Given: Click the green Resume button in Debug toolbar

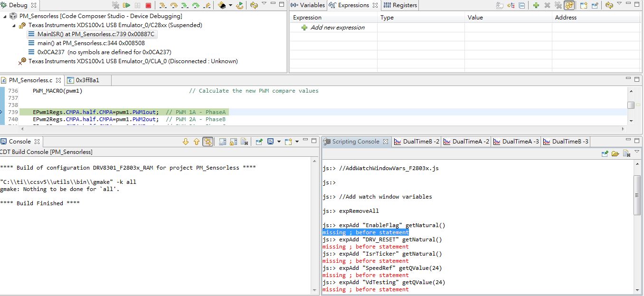Looking at the screenshot, I should 127,5.
